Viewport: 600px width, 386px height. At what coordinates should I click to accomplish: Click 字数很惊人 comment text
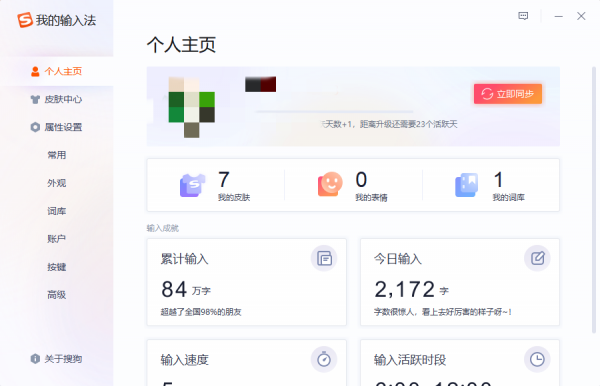click(x=443, y=312)
